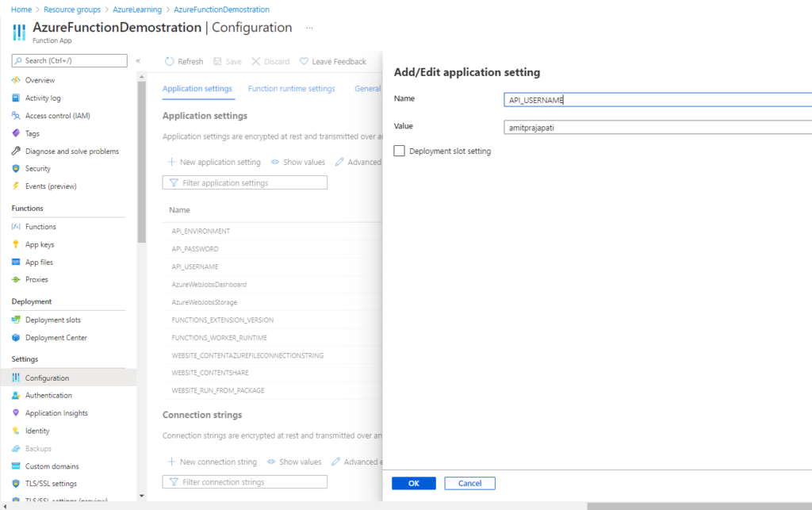Open Authentication via its user icon
Image resolution: width=812 pixels, height=510 pixels.
click(x=16, y=395)
